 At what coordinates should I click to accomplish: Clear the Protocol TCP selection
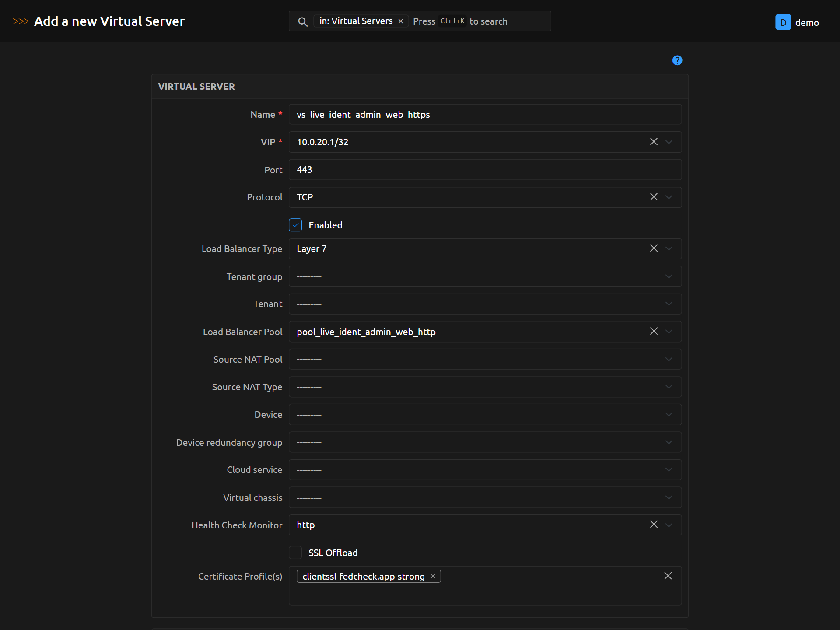(x=654, y=197)
